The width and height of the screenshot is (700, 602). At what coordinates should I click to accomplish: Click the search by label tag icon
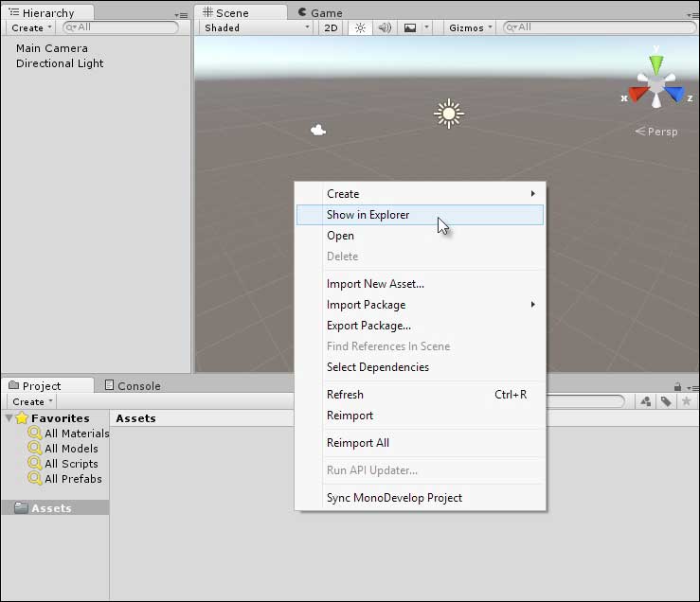click(666, 401)
